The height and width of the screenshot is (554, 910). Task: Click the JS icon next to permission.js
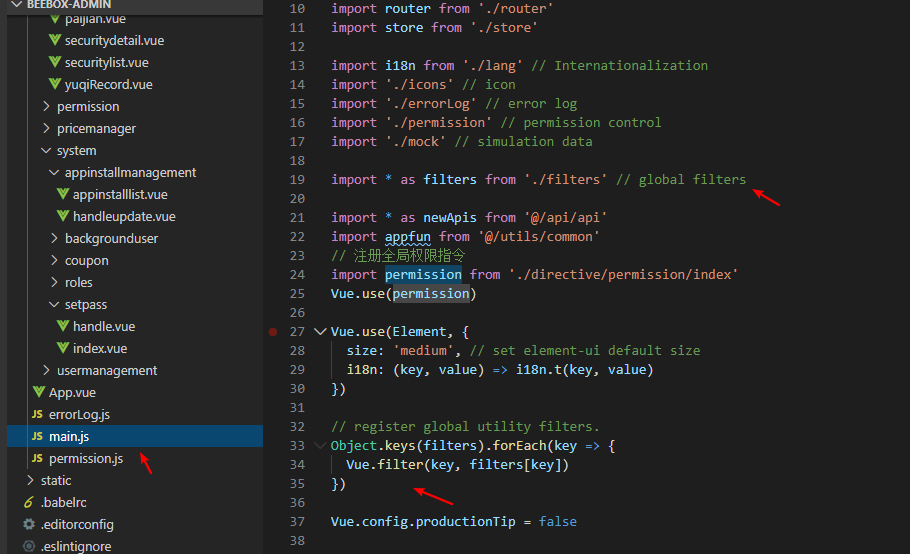[38, 459]
